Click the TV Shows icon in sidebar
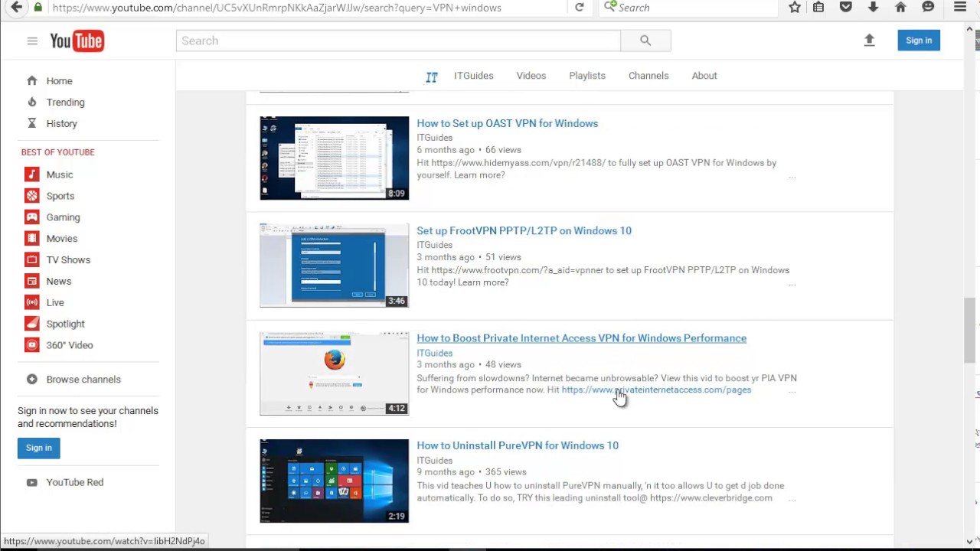 32,260
